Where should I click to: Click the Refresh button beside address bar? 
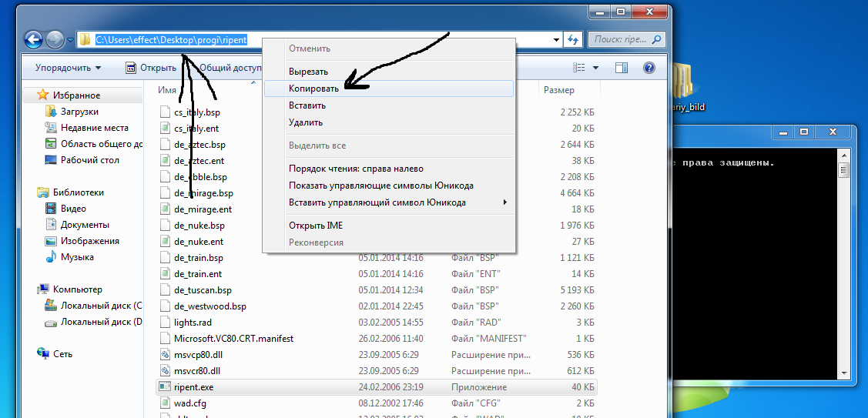(572, 40)
